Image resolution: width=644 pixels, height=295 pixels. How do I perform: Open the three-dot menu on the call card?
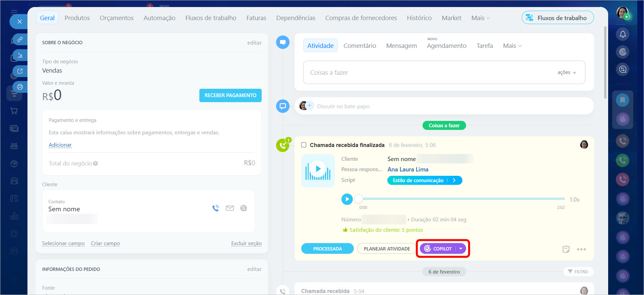[581, 249]
